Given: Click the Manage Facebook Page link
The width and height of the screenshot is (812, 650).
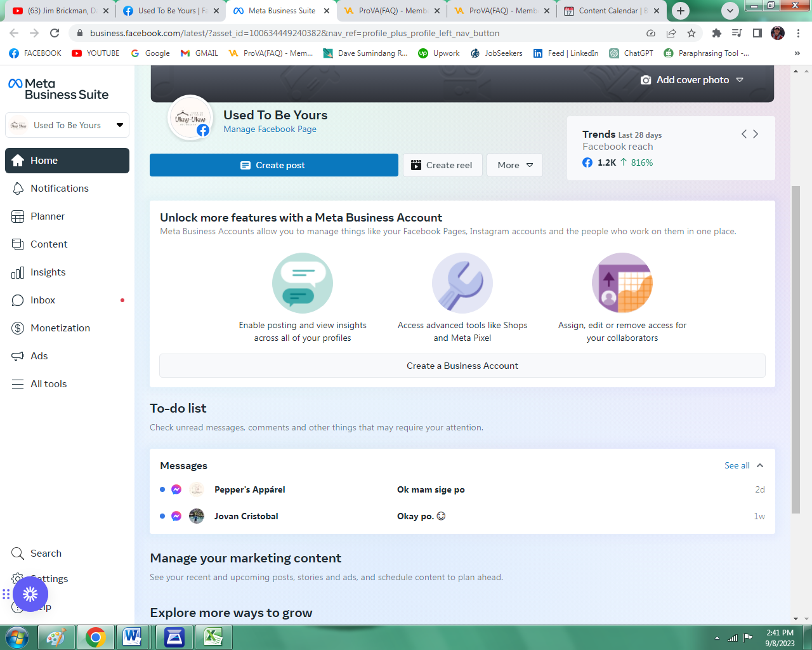Looking at the screenshot, I should (x=270, y=129).
